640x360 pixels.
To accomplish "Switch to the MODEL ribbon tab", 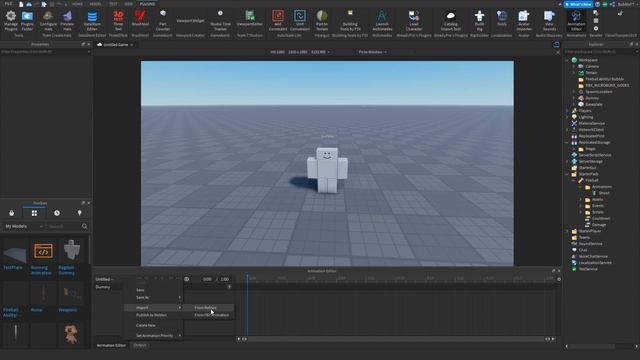I will coord(96,4).
